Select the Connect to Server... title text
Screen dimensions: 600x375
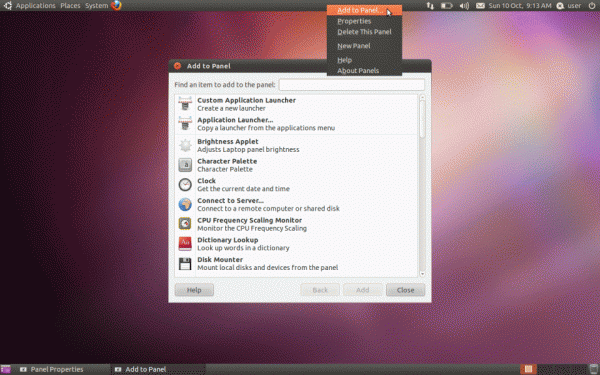point(230,201)
